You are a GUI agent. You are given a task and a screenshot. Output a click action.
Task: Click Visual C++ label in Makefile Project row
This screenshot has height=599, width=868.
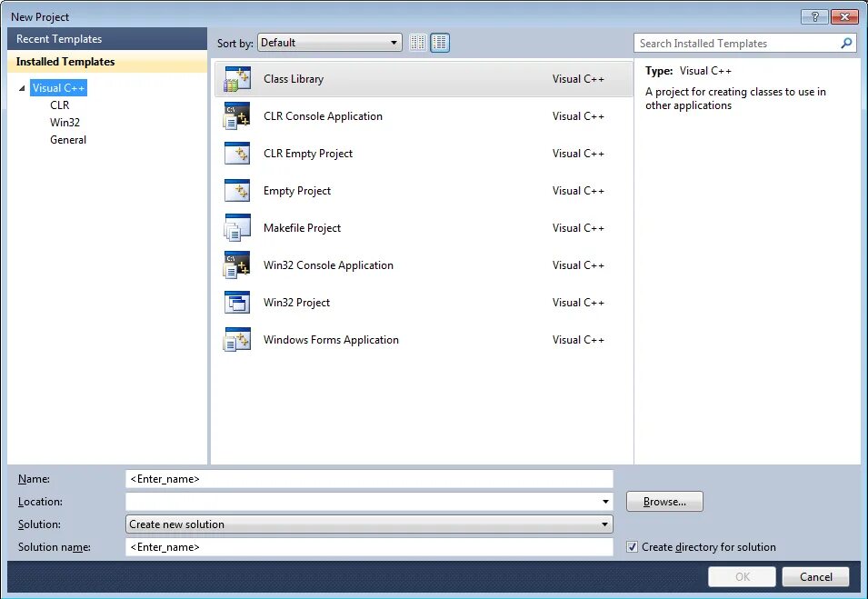[x=578, y=227]
